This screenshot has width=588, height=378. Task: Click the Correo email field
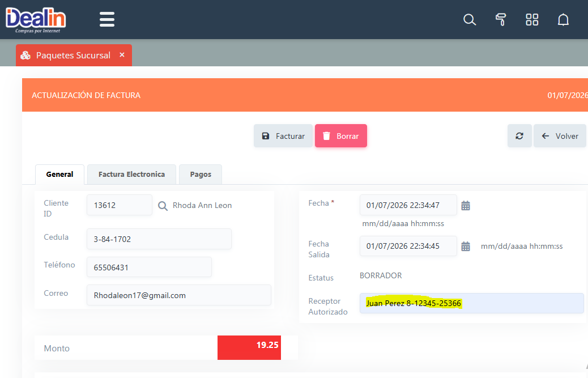(178, 295)
